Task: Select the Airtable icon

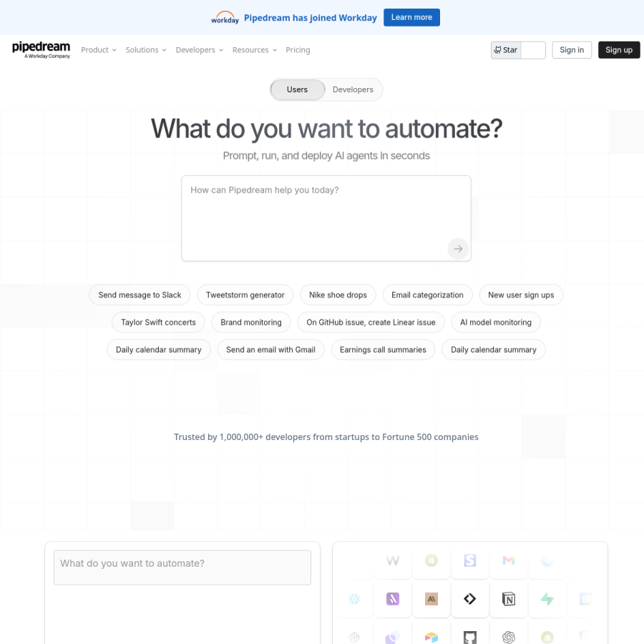Action: [431, 637]
